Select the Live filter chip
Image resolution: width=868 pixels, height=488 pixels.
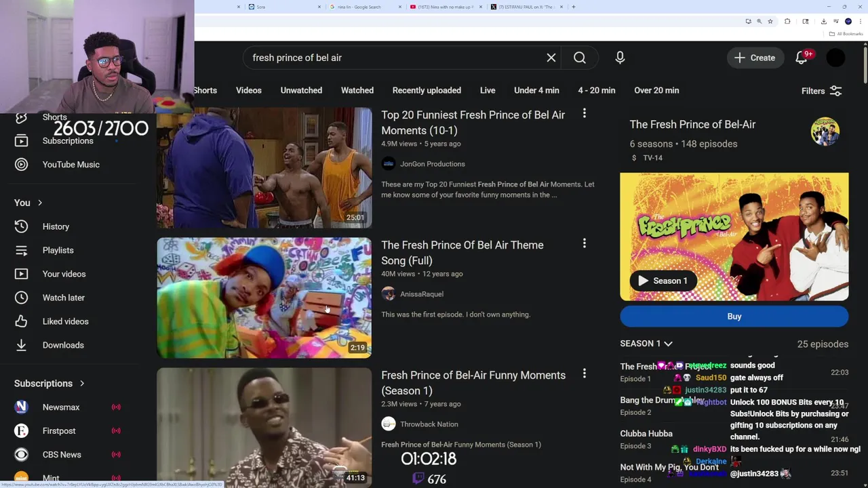point(488,90)
